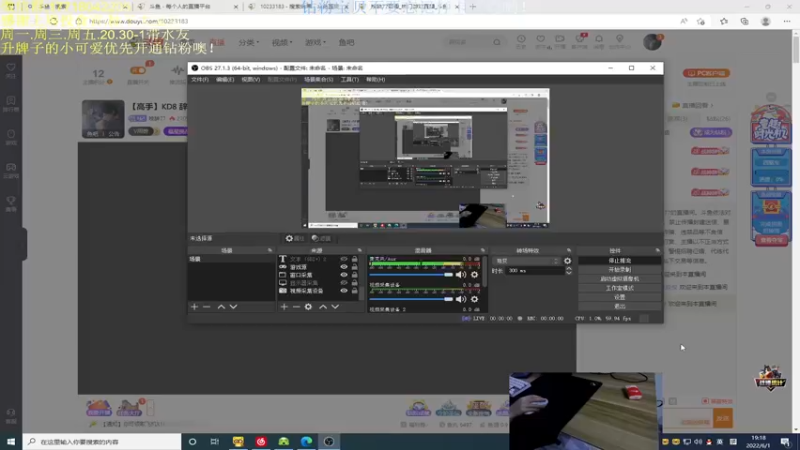The image size is (800, 450).
Task: Toggle visibility of 显示器采集 source
Action: coord(344,283)
